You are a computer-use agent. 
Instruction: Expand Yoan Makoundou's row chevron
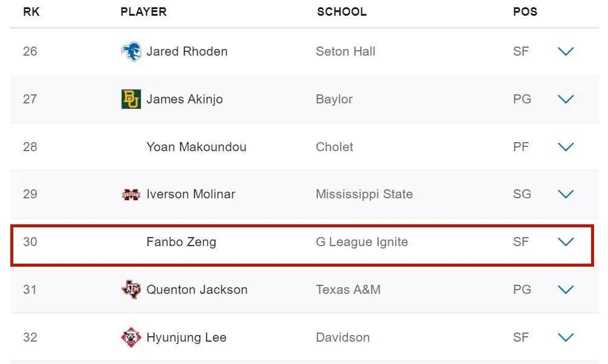point(566,147)
